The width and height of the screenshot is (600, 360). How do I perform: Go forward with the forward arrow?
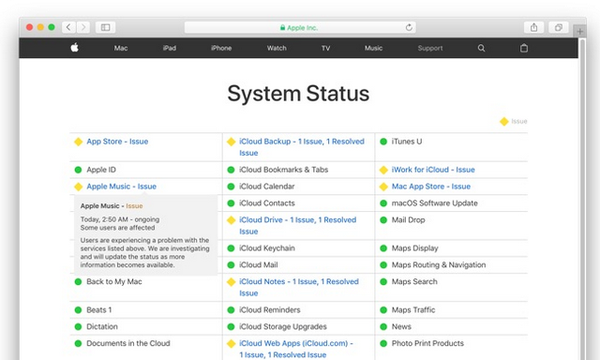click(83, 27)
